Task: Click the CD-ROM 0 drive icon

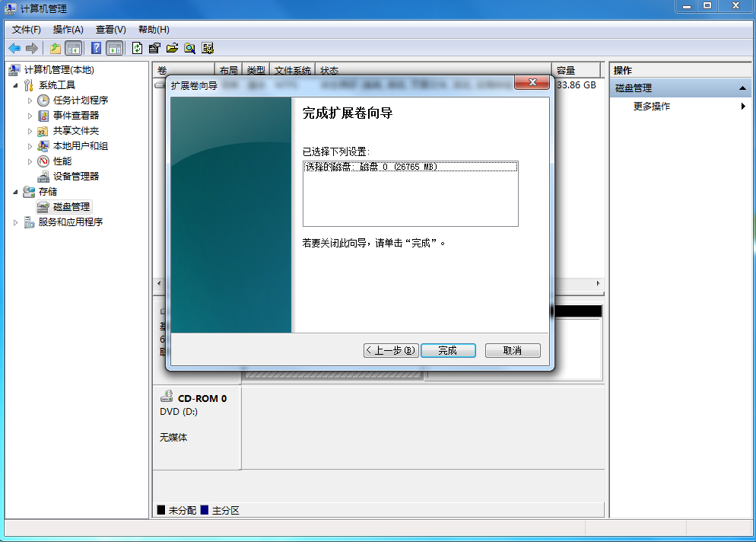Action: [165, 395]
